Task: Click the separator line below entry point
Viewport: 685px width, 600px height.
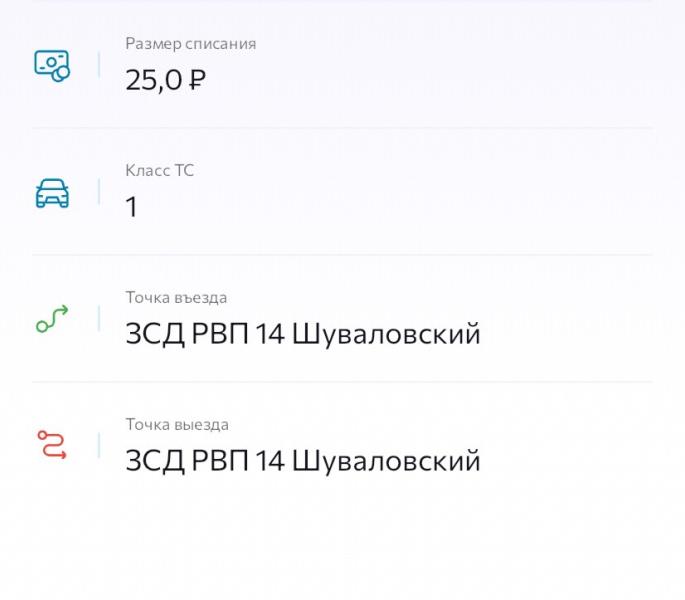Action: [342, 382]
